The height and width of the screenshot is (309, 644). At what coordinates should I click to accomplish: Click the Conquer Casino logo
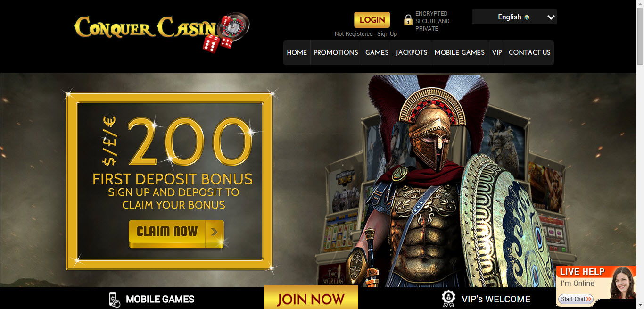click(162, 32)
